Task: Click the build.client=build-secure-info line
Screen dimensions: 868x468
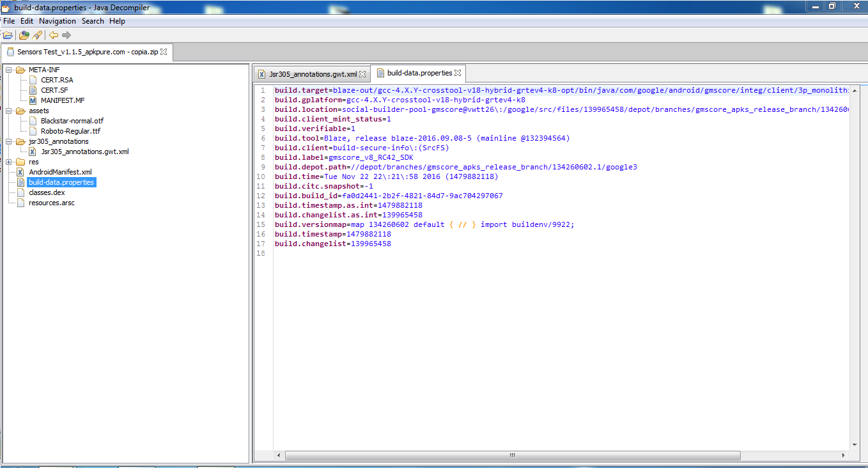Action: point(362,148)
